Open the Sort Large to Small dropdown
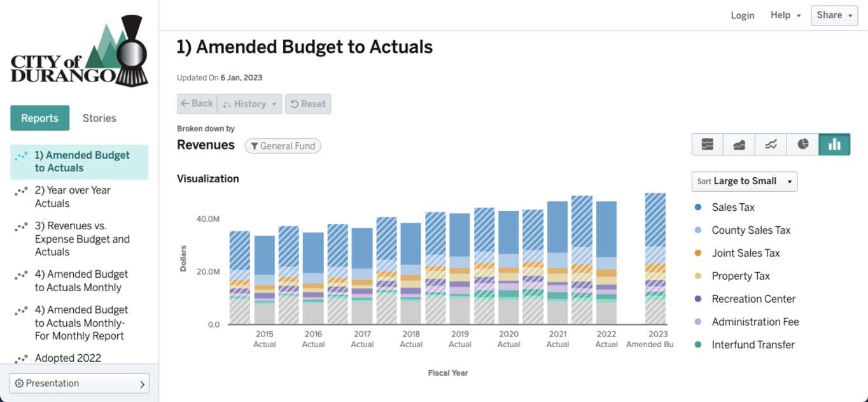The height and width of the screenshot is (402, 868). coord(745,182)
